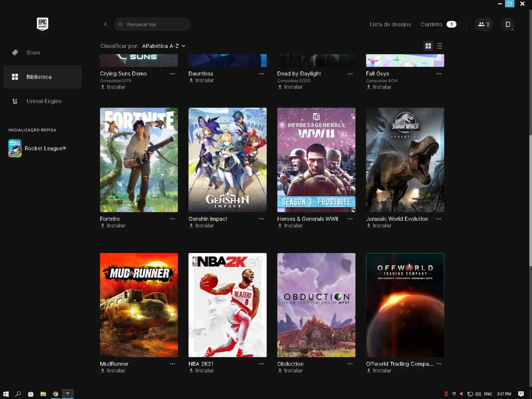Open the Lista de desejos link
532x399 pixels.
390,24
